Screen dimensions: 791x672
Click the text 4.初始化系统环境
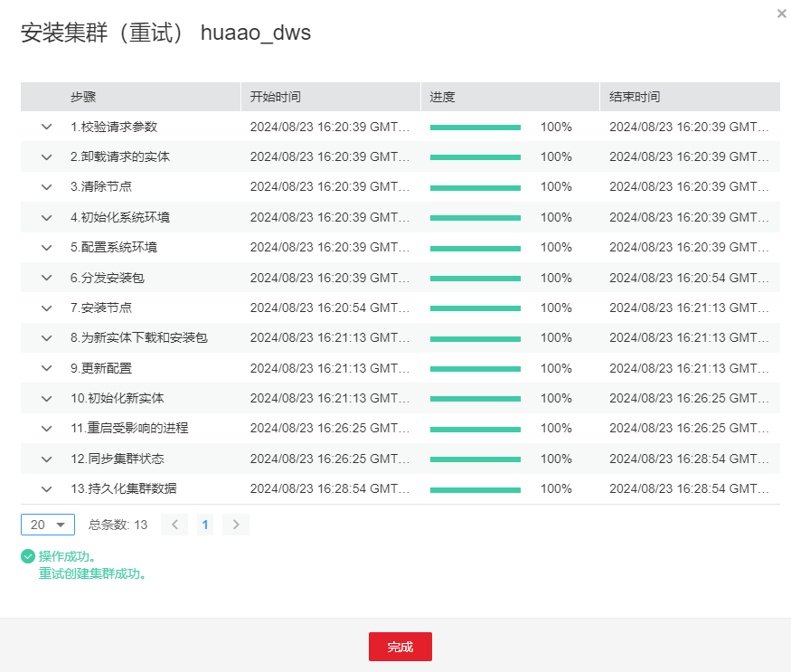coord(120,218)
